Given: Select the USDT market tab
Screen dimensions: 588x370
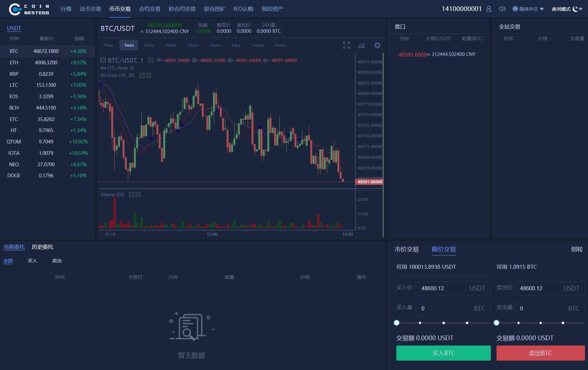Looking at the screenshot, I should [14, 28].
